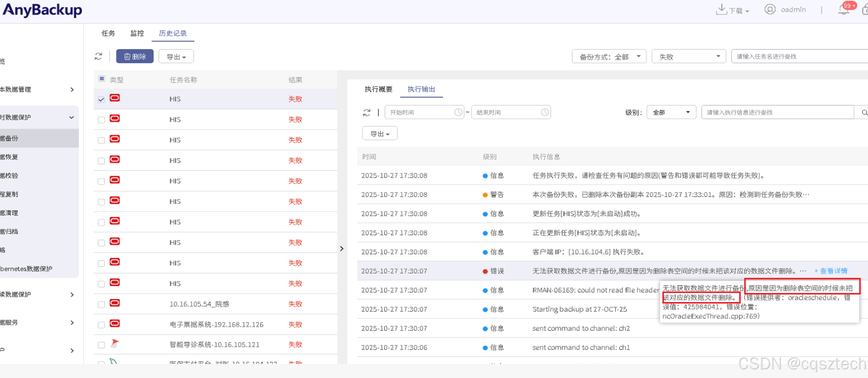The width and height of the screenshot is (868, 378).
Task: Click the arrow icon to collapse the detail panel
Action: 342,249
